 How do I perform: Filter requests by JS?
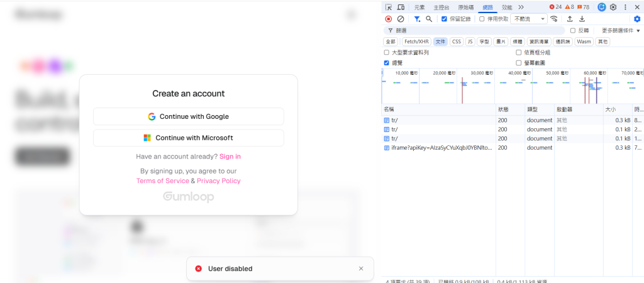pyautogui.click(x=470, y=42)
